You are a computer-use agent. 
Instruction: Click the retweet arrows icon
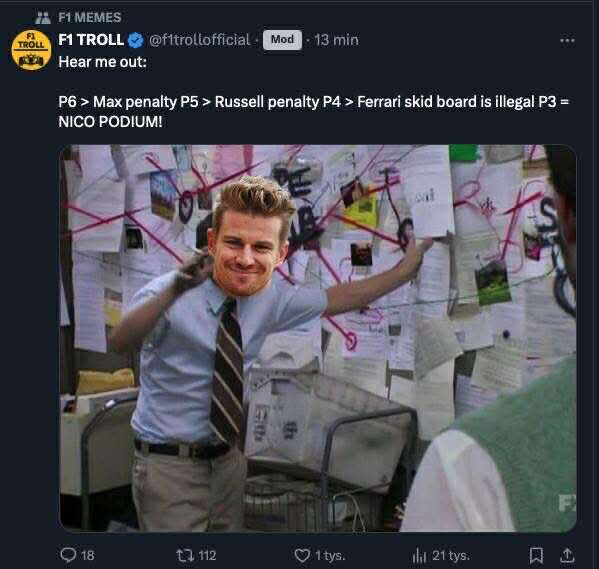click(185, 555)
